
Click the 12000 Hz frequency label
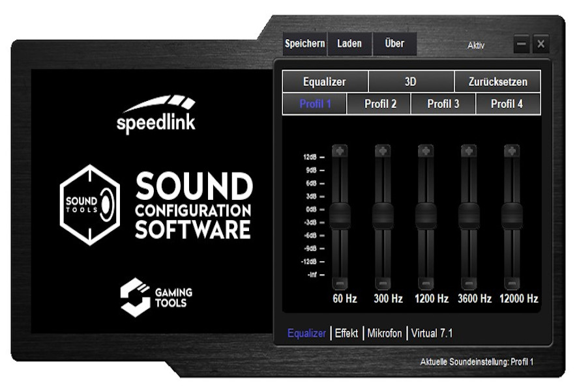519,298
